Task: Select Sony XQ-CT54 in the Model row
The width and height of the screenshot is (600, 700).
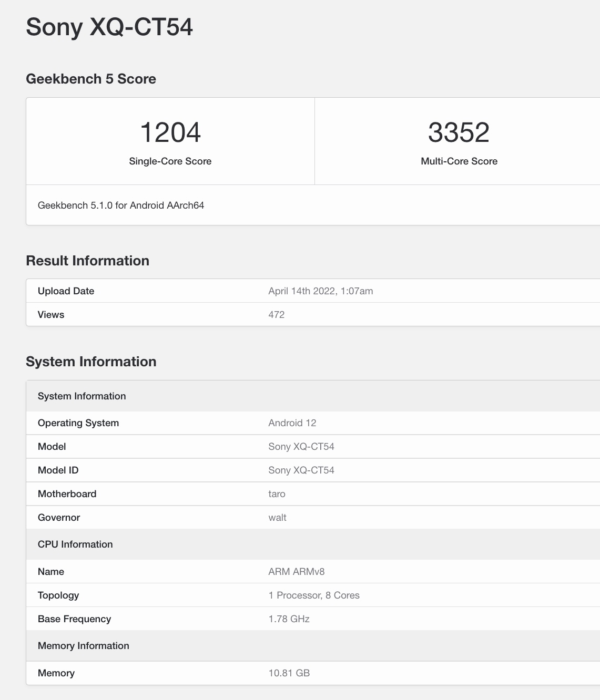Action: 301,447
